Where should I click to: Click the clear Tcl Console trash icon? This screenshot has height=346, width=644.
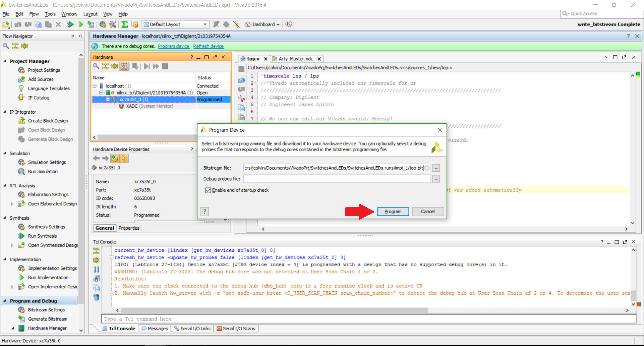[x=96, y=297]
